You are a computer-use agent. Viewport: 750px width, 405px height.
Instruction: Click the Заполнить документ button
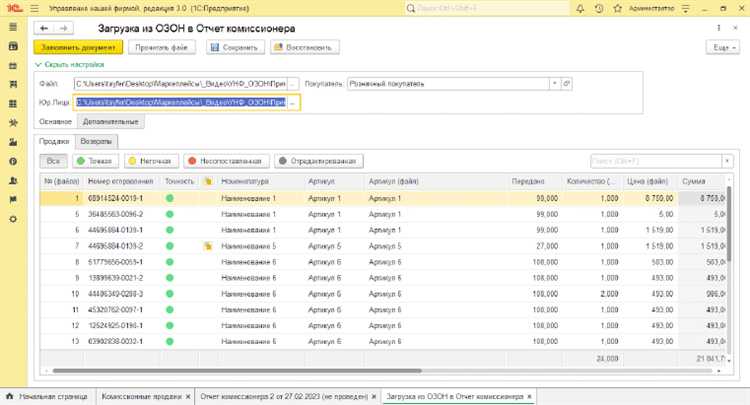77,47
